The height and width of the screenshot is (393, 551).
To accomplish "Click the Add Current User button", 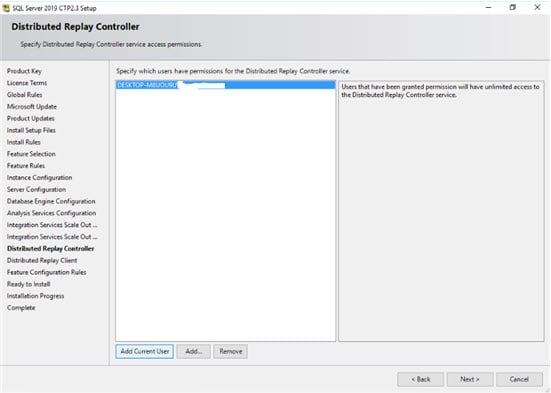I will click(x=144, y=351).
